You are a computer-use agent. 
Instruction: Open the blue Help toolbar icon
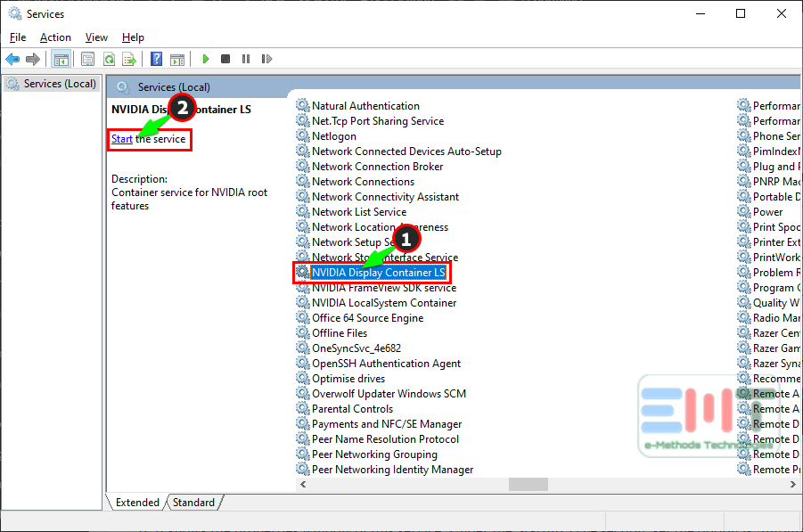156,59
